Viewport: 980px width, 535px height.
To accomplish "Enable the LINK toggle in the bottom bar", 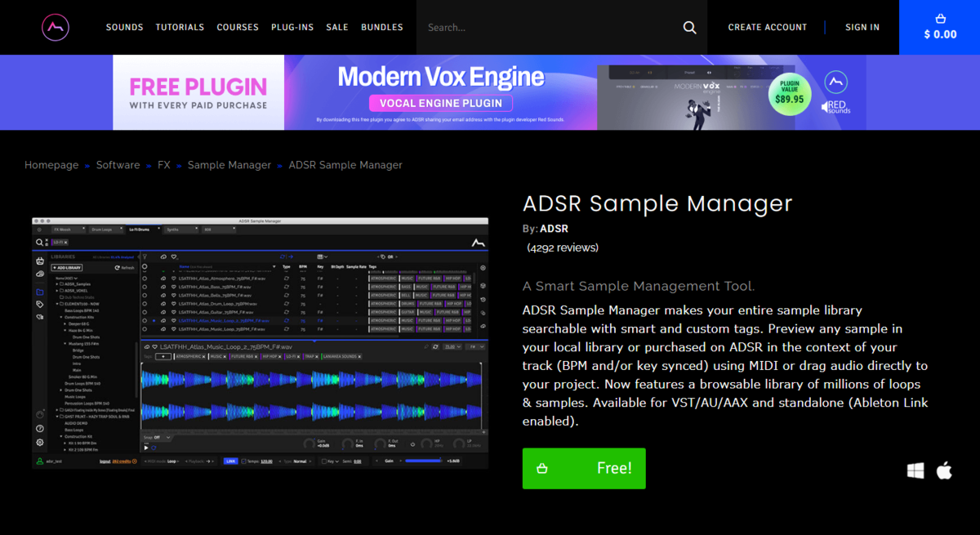I will pos(229,461).
